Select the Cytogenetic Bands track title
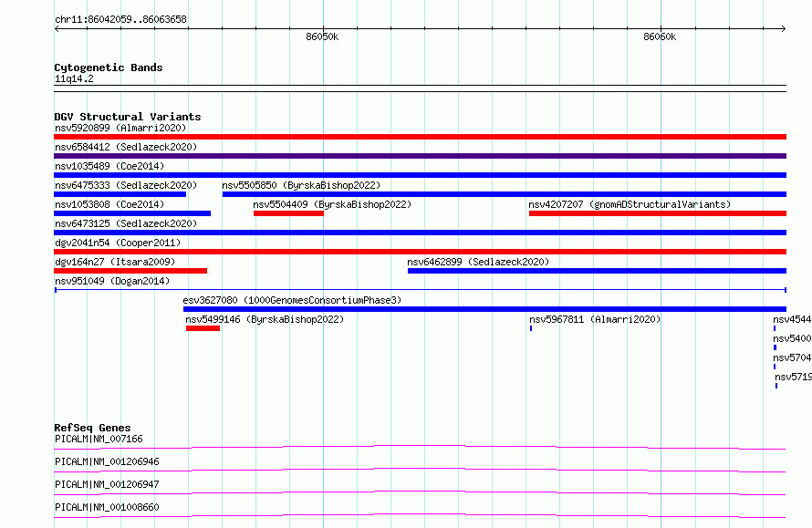Viewport: 812px width, 528px height. point(109,67)
